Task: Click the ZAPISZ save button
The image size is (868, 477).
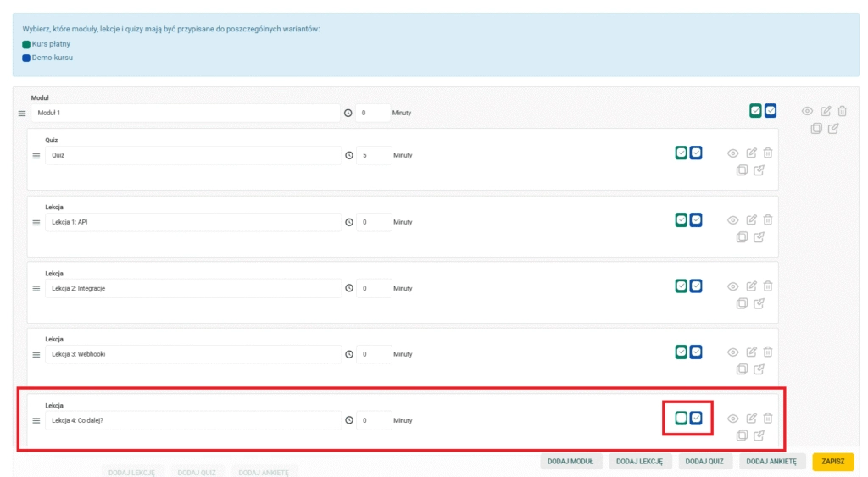Action: pyautogui.click(x=832, y=462)
